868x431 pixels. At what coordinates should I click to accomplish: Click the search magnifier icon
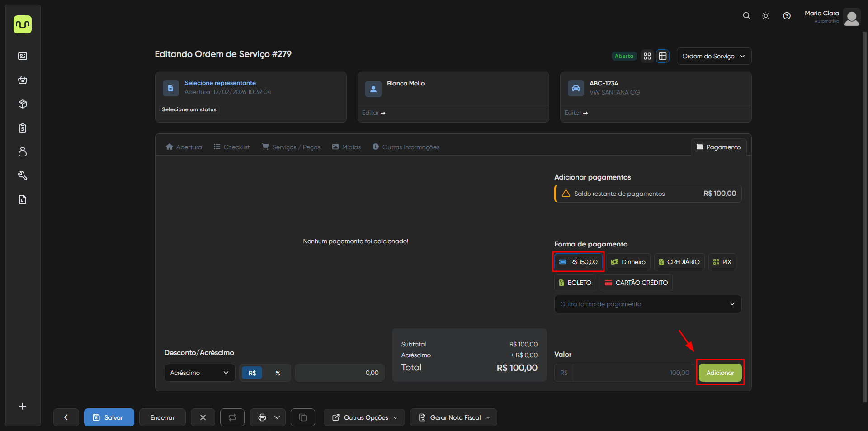pyautogui.click(x=746, y=16)
